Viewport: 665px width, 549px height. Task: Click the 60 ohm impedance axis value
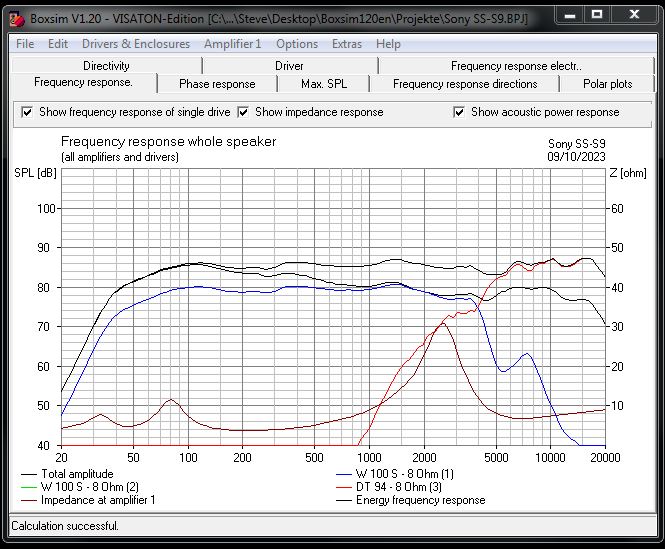[617, 209]
